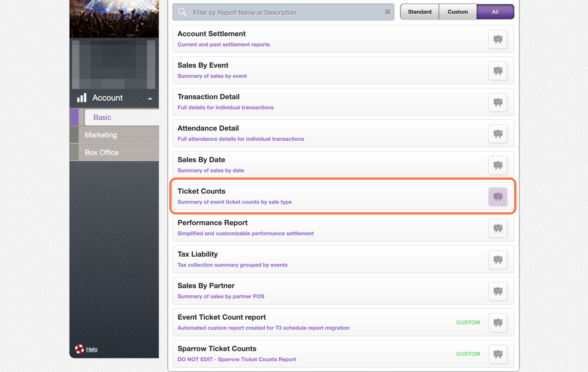This screenshot has height=372, width=588.
Task: Open the Ticket Counts report icon
Action: click(498, 197)
